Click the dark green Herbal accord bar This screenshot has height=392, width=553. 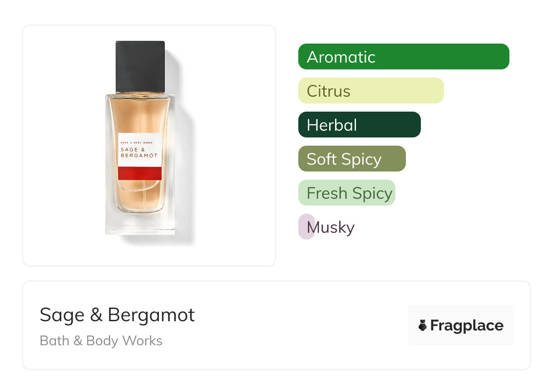tap(359, 125)
